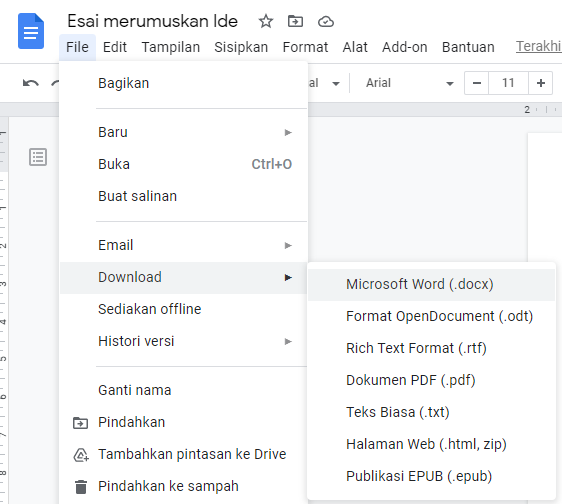Viewport: 562px width, 504px height.
Task: Click the Google Docs home icon
Action: [x=31, y=31]
